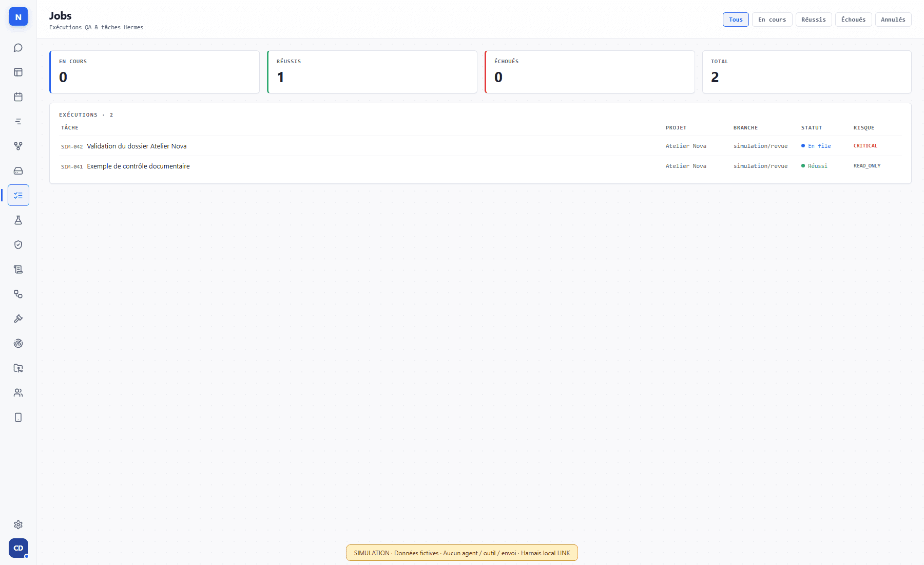Open the tablet device icon in sidebar

[18, 418]
